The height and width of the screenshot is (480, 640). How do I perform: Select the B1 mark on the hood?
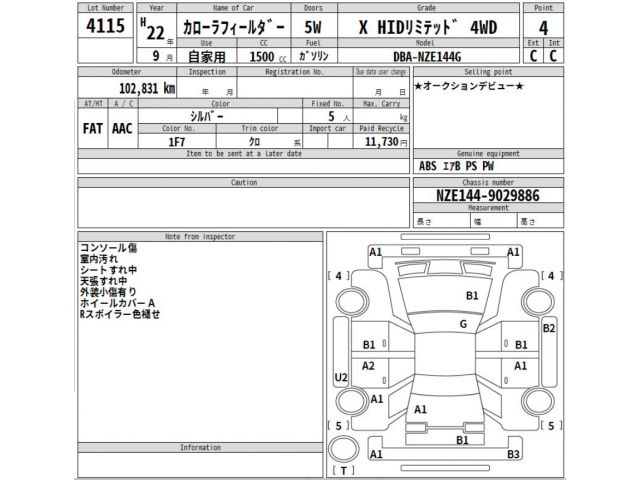click(472, 296)
